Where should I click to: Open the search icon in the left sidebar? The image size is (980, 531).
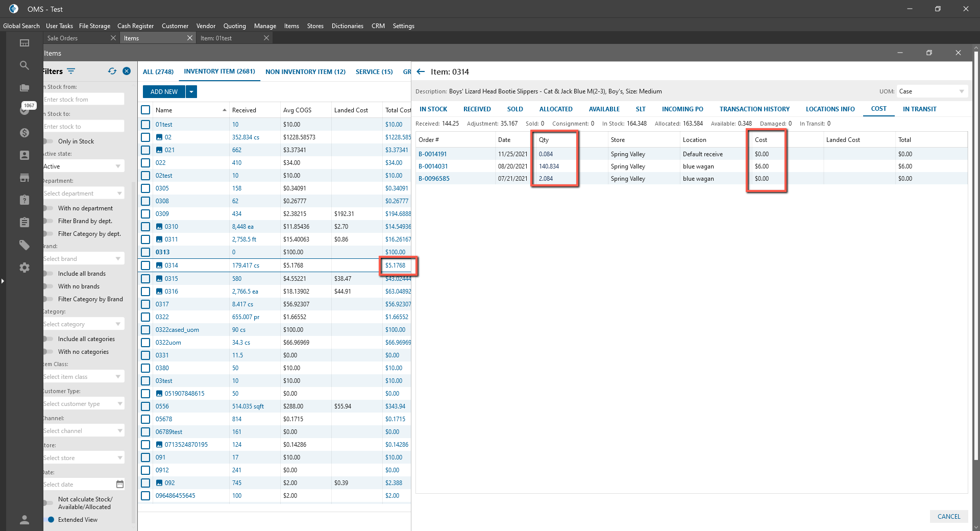pyautogui.click(x=24, y=65)
